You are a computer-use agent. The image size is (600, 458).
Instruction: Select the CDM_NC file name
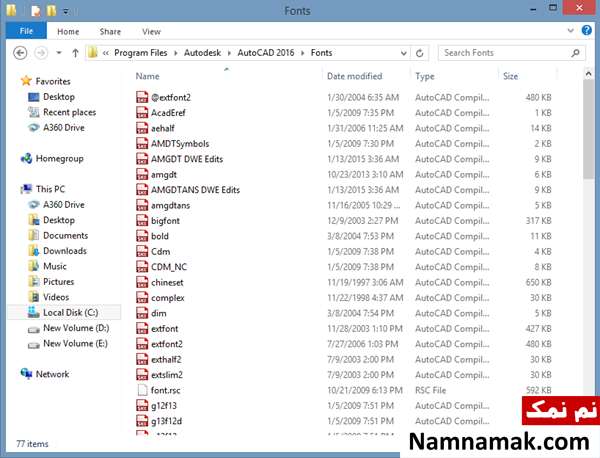click(169, 267)
